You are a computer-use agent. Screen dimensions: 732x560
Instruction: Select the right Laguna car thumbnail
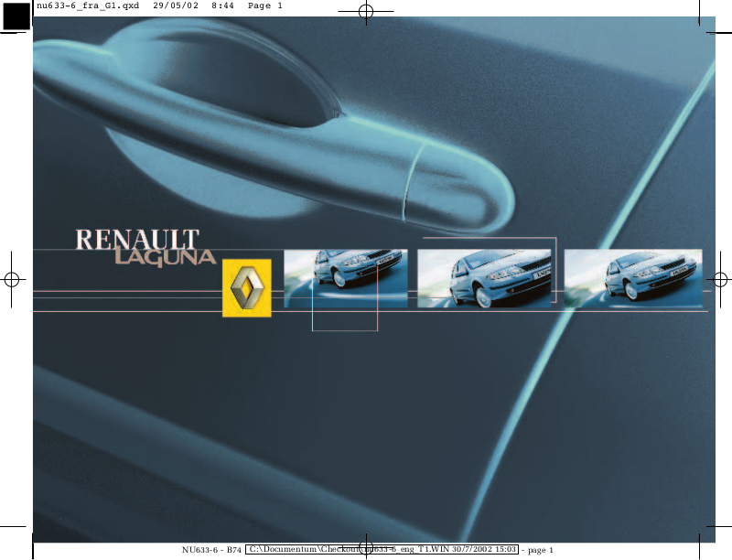tap(633, 278)
